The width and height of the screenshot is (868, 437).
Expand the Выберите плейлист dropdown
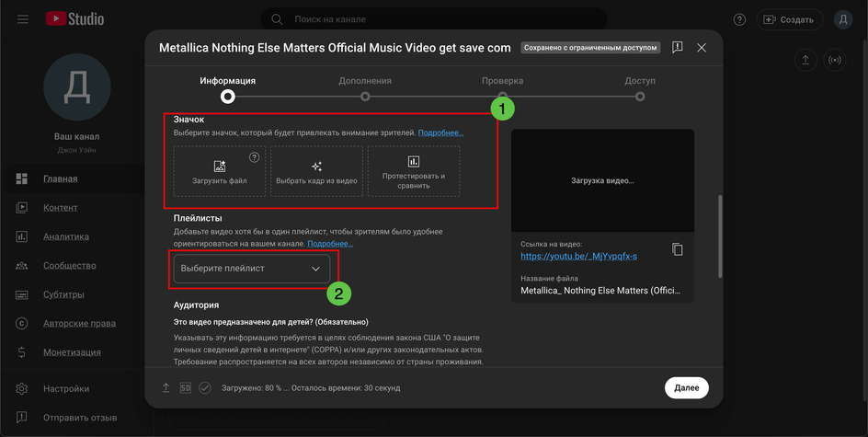point(252,269)
